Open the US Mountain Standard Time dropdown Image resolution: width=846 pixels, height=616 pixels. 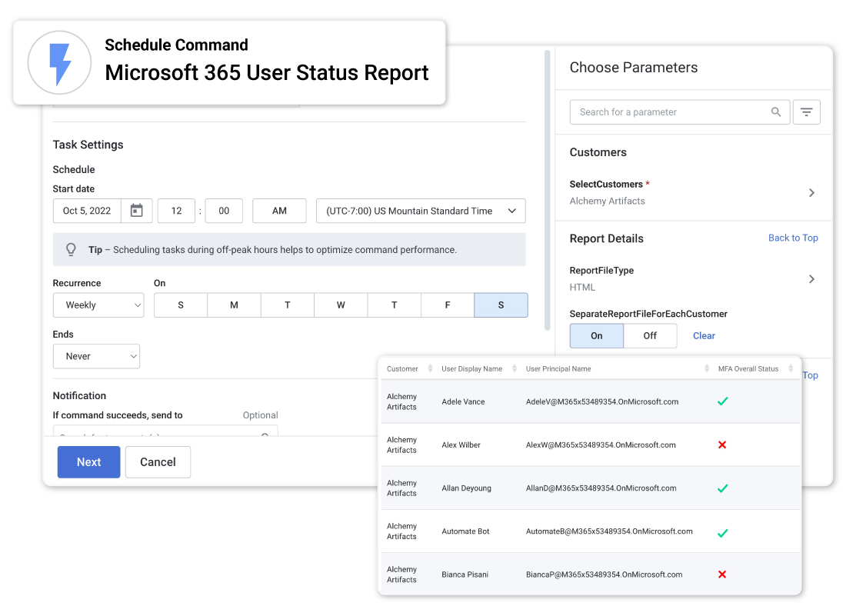click(x=420, y=211)
